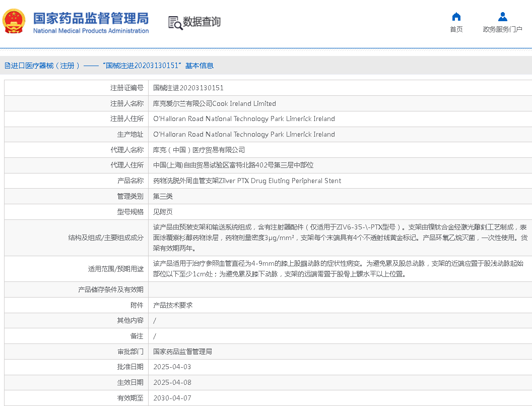Viewport: 532px width, 406px height.
Task: Click the 数据查询 heading text
Action: pyautogui.click(x=202, y=22)
